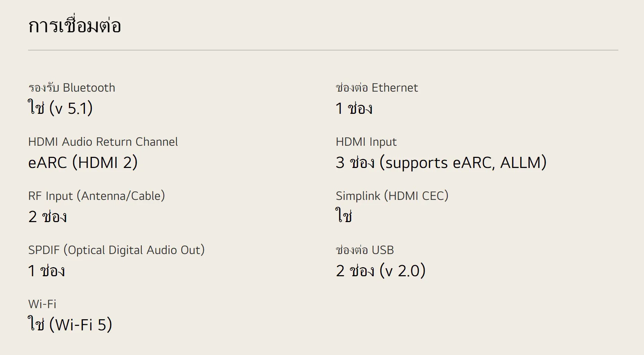
Task: Click the Wi-Fi spec label
Action: pos(42,304)
